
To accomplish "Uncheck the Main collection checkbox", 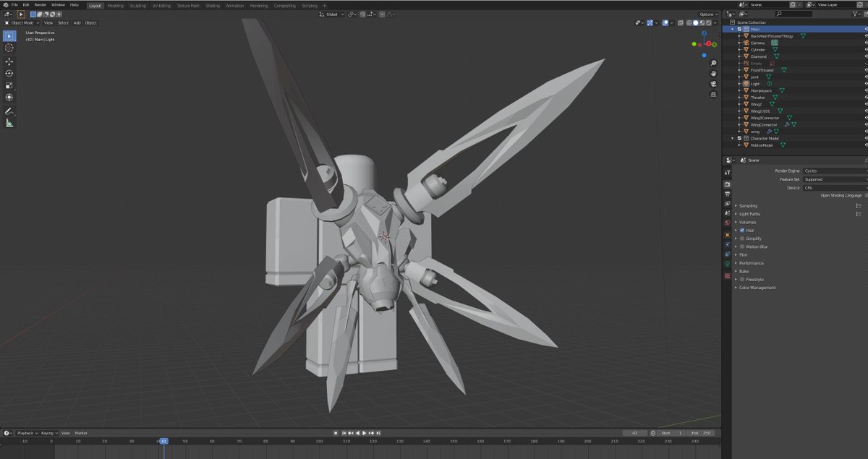I will 739,29.
